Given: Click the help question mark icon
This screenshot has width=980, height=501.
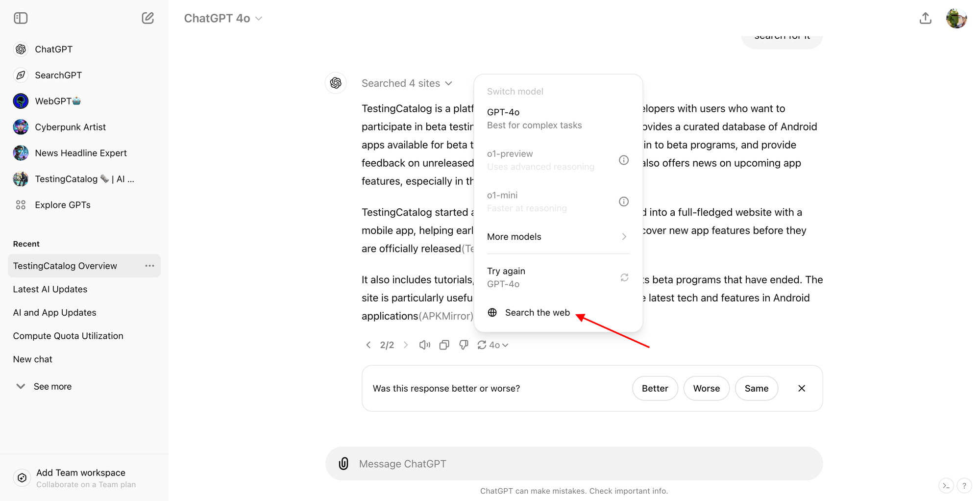Looking at the screenshot, I should (x=964, y=486).
